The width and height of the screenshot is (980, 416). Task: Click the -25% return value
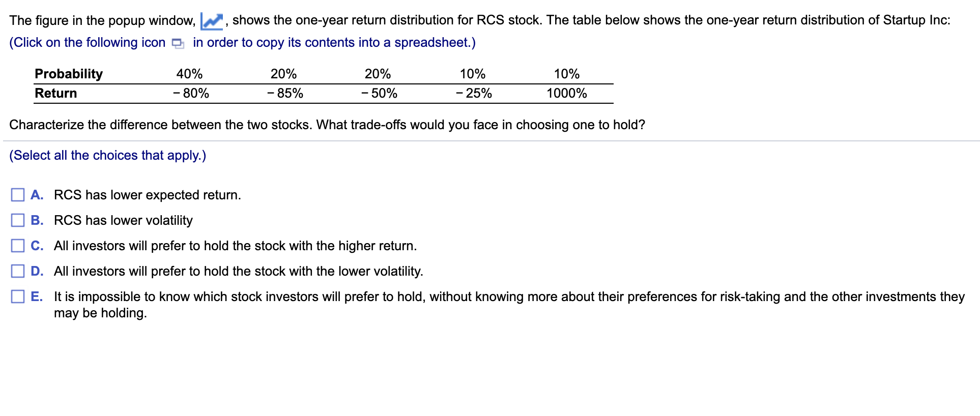474,93
